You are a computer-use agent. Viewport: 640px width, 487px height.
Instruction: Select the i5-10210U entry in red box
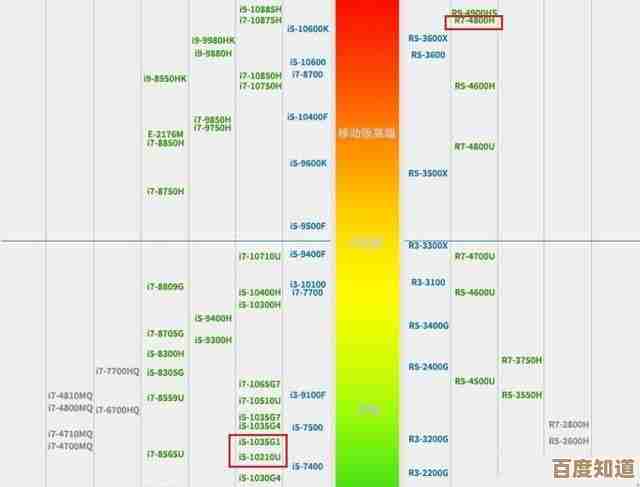[x=259, y=457]
